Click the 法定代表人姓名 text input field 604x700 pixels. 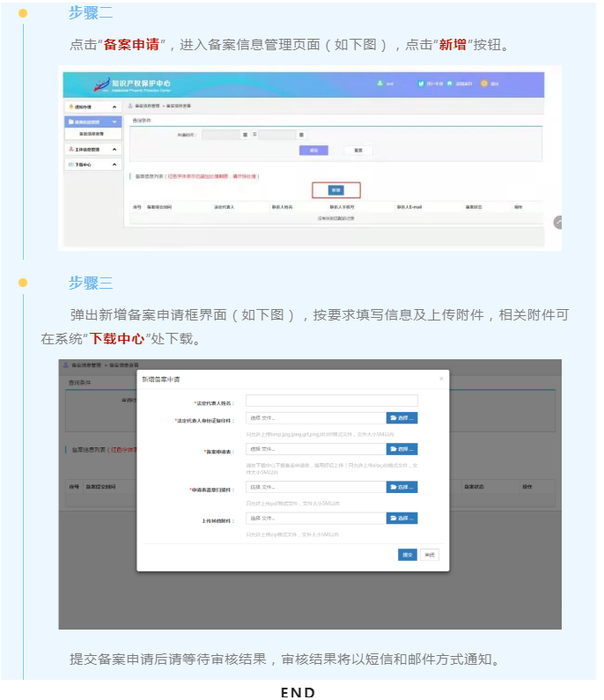coord(331,402)
